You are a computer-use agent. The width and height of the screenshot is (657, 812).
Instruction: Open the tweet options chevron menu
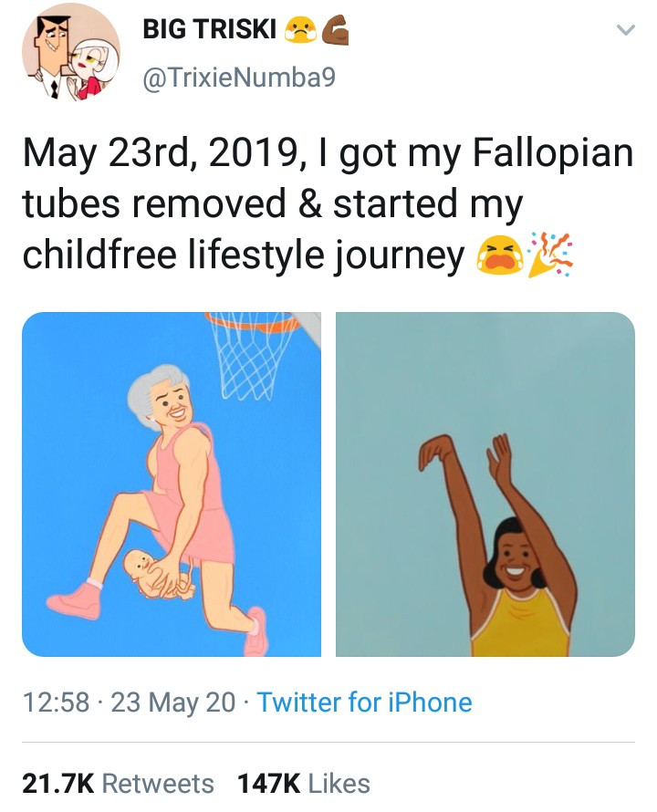pyautogui.click(x=625, y=31)
